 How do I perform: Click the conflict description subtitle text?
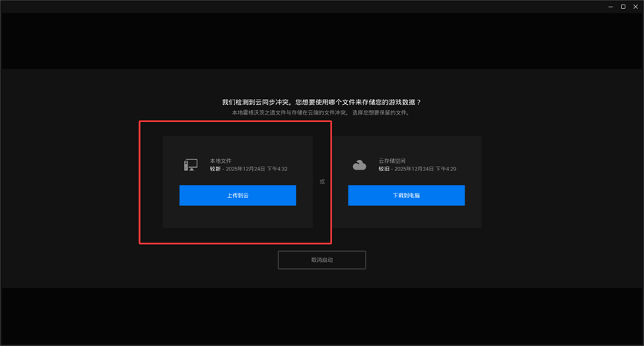tap(320, 112)
